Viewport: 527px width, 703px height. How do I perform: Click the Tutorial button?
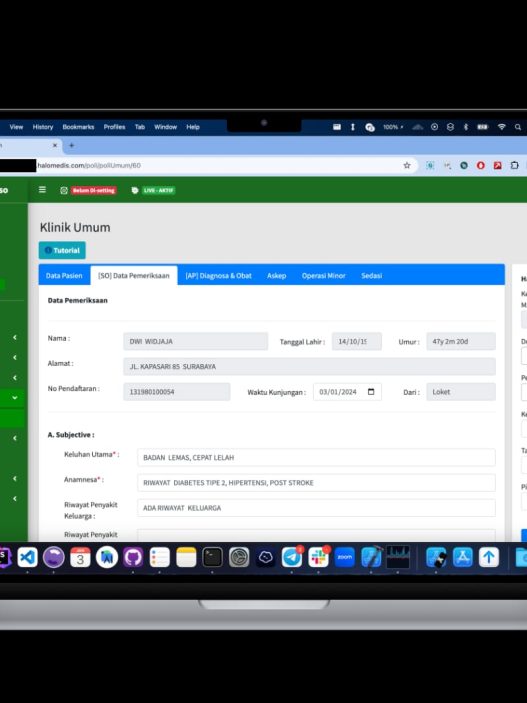[62, 250]
